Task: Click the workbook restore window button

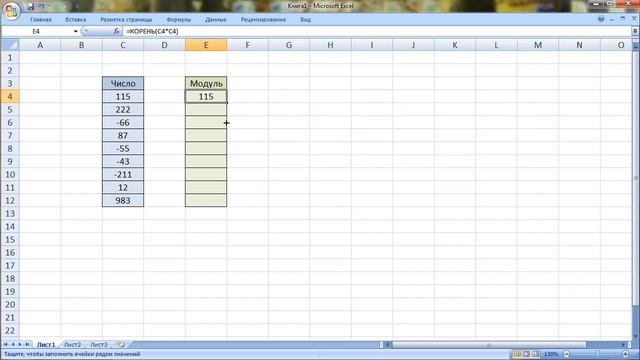Action: pos(622,19)
